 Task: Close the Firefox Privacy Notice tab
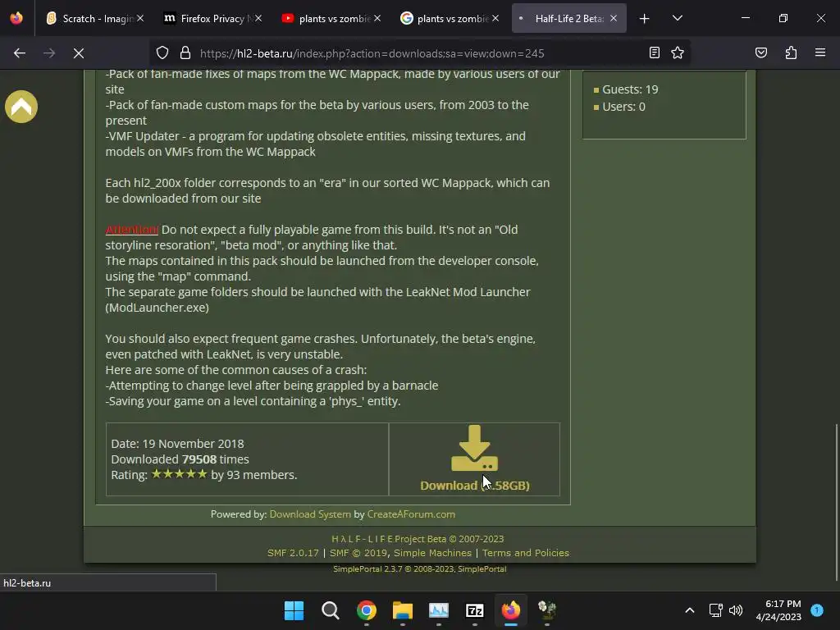(258, 18)
